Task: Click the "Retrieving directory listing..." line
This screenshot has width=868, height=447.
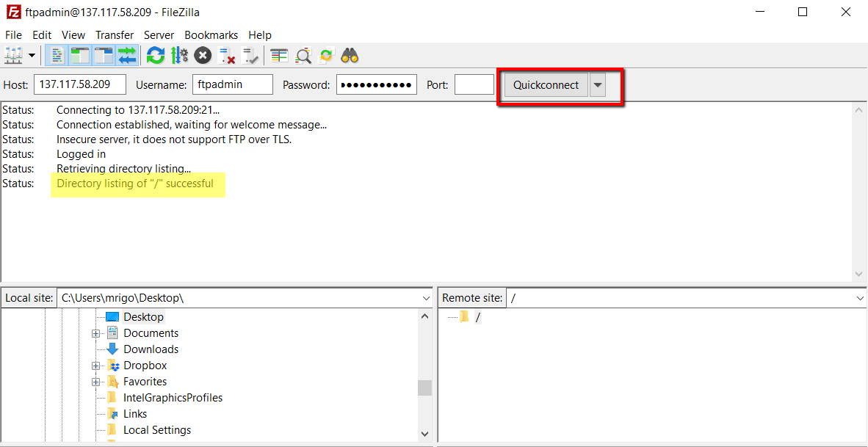Action: click(123, 168)
